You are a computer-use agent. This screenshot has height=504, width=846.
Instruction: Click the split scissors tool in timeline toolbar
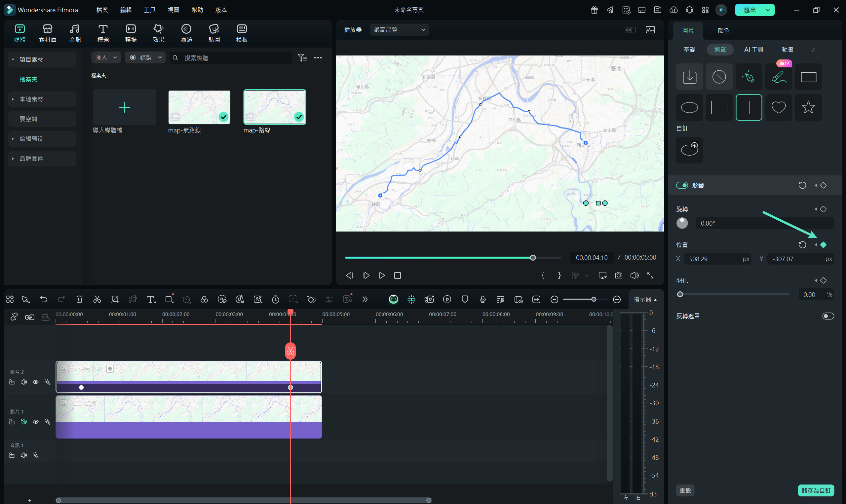[x=97, y=299]
